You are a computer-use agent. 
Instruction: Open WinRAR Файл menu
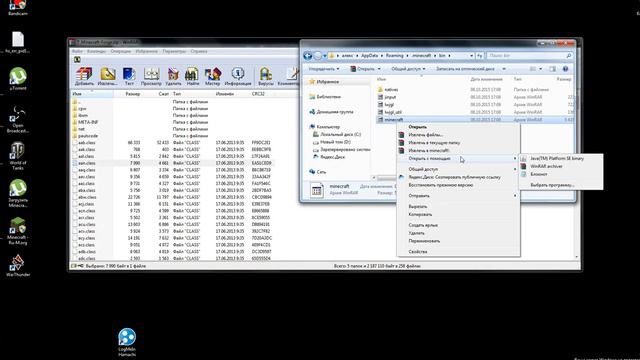coord(77,51)
